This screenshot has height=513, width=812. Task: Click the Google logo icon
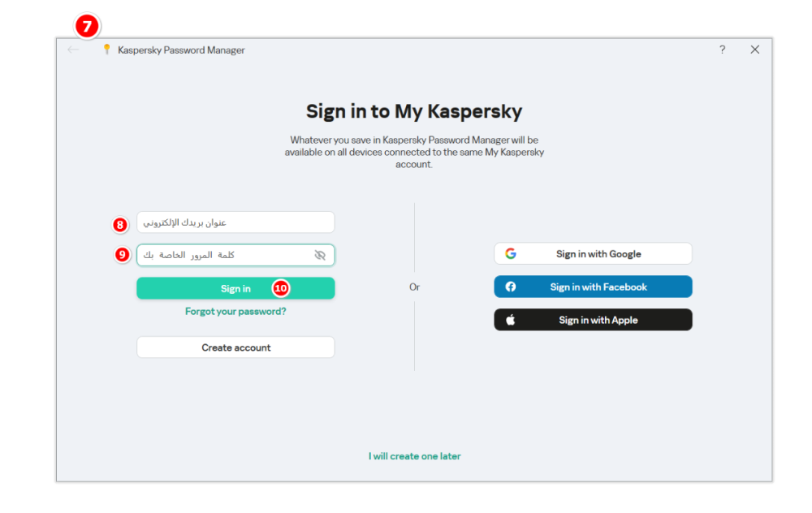[x=511, y=253]
